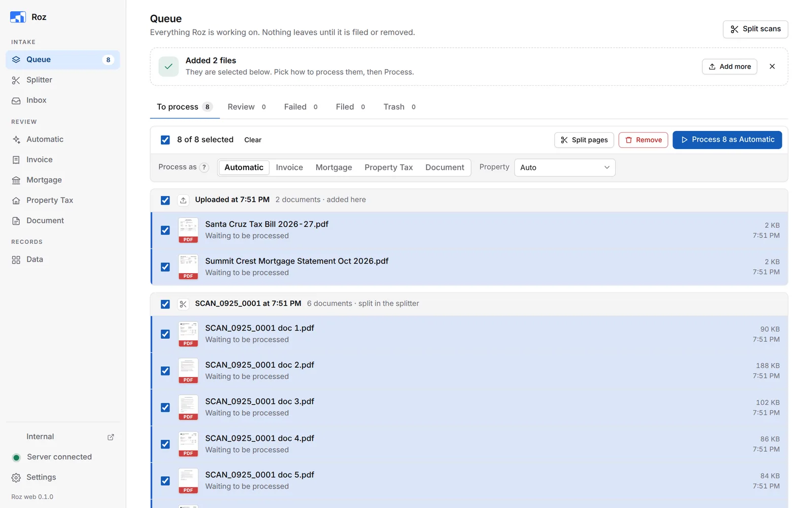
Task: Uncheck the Santa Cruz Tax Bill 2026-27.pdf checkbox
Action: (165, 230)
